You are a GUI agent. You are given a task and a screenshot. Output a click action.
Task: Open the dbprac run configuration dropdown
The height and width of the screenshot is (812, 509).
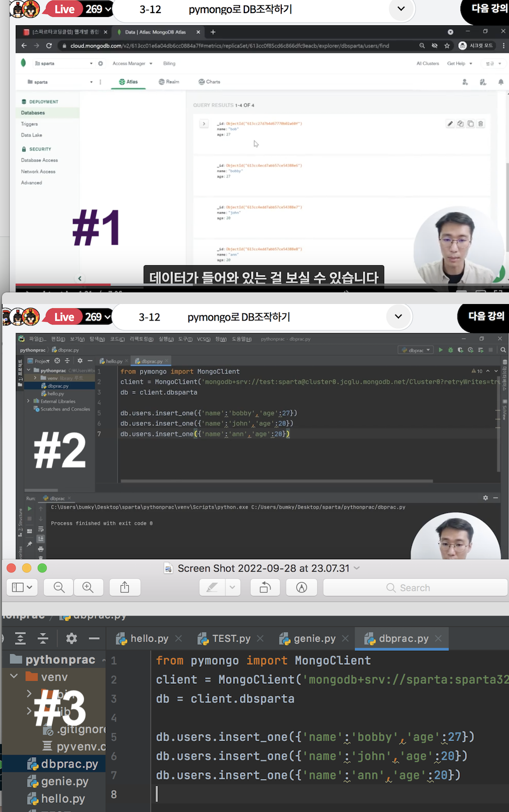[x=416, y=350]
